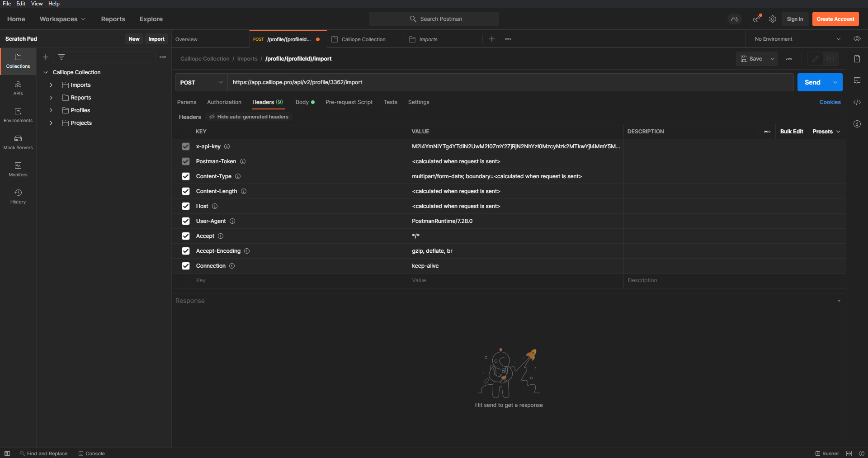Open the History sidebar panel

coord(18,197)
